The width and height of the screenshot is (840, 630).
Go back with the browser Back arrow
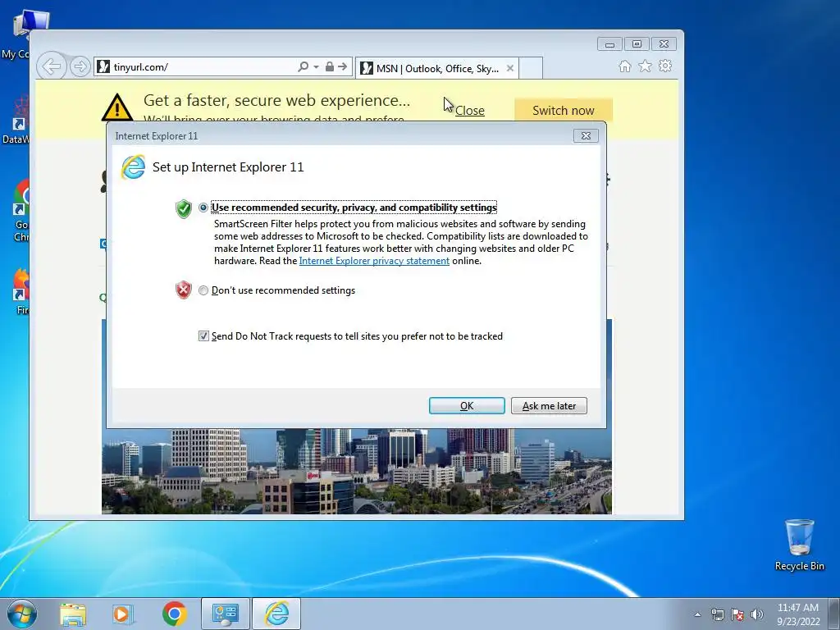(x=52, y=66)
